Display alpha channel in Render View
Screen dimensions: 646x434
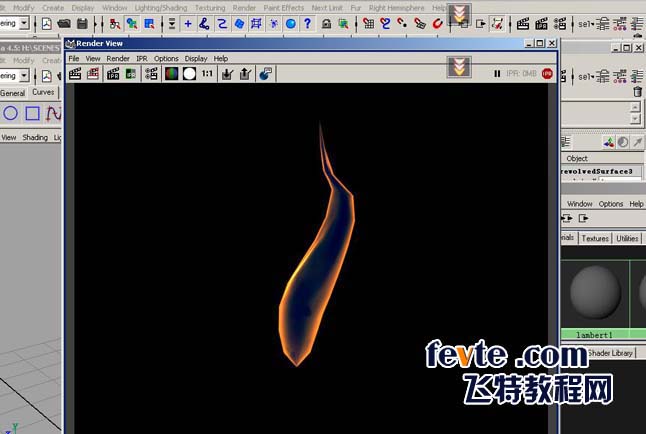click(x=189, y=74)
